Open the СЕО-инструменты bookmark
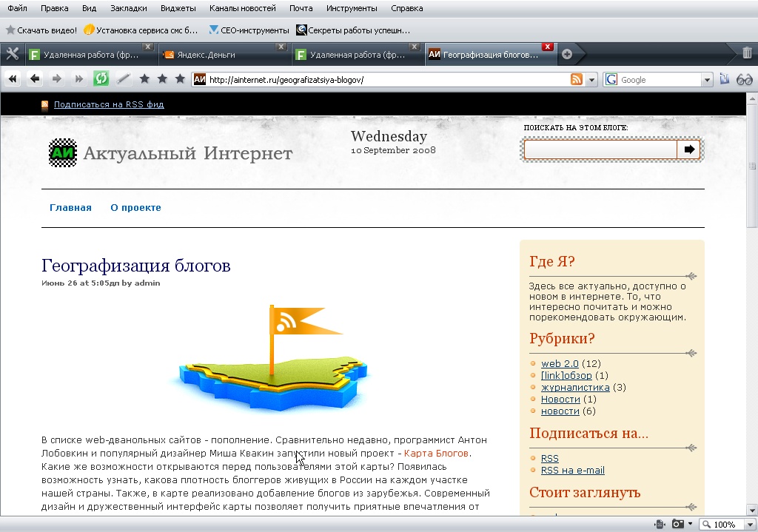This screenshot has height=532, width=758. tap(249, 30)
